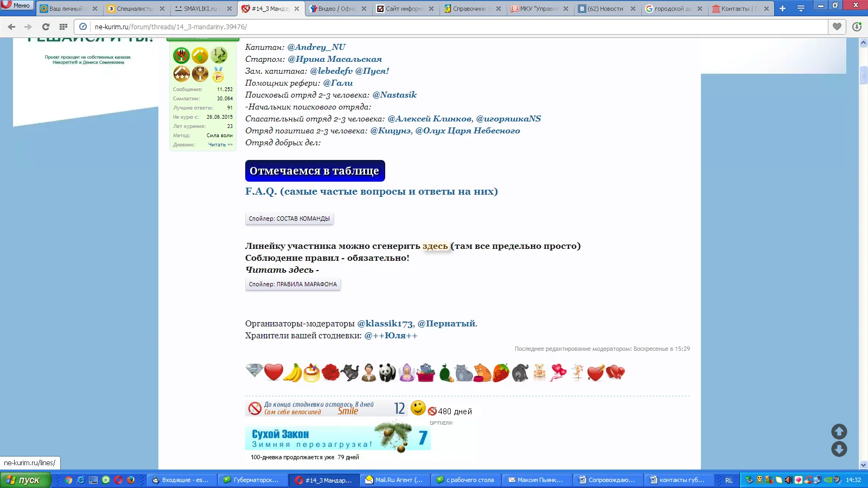The height and width of the screenshot is (488, 868).
Task: Go back to the previous page
Action: [11, 27]
